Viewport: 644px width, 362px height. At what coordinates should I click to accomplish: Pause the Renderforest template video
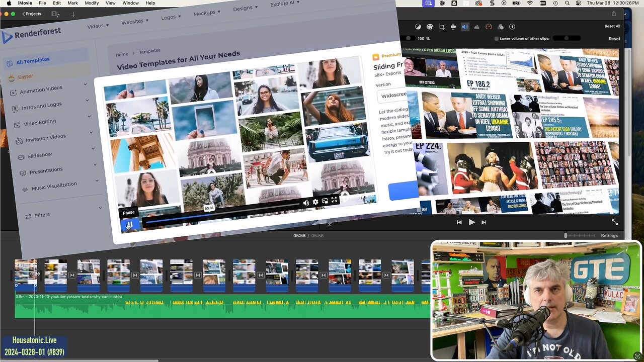click(x=129, y=225)
